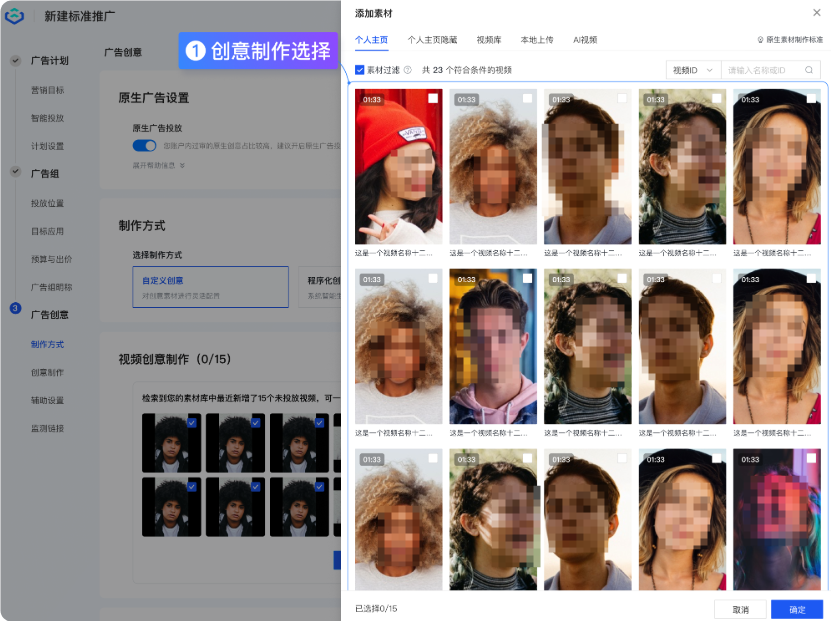Click the checkmark icon beside 广告计划
Screen dimensions: 831x621
coord(16,60)
